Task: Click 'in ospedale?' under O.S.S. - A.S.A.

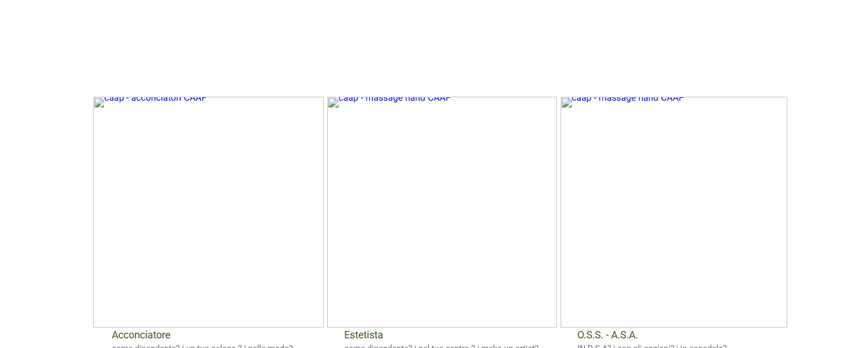Action: pyautogui.click(x=703, y=346)
